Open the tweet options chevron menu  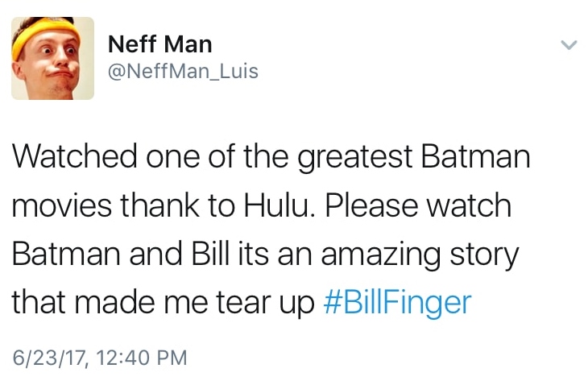click(x=569, y=47)
